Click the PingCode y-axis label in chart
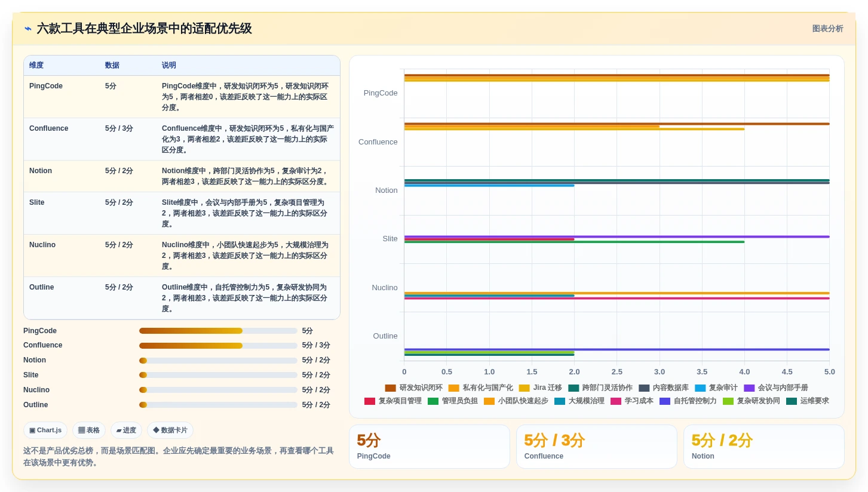This screenshot has height=492, width=868. [381, 93]
